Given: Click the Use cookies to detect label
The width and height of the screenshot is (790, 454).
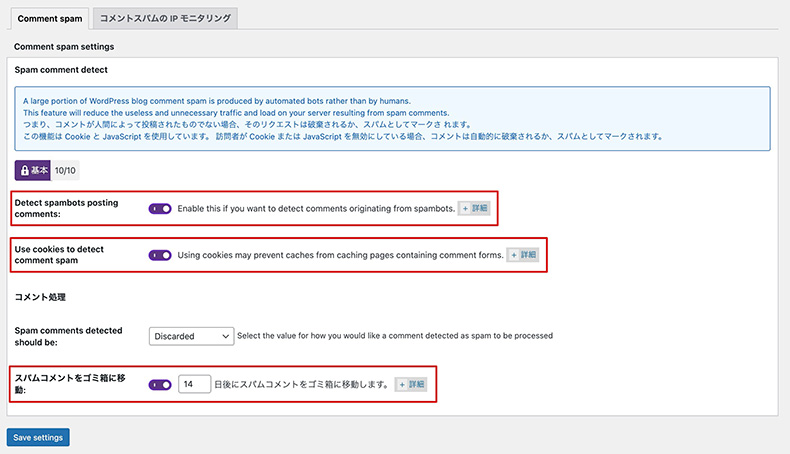Looking at the screenshot, I should click(59, 254).
